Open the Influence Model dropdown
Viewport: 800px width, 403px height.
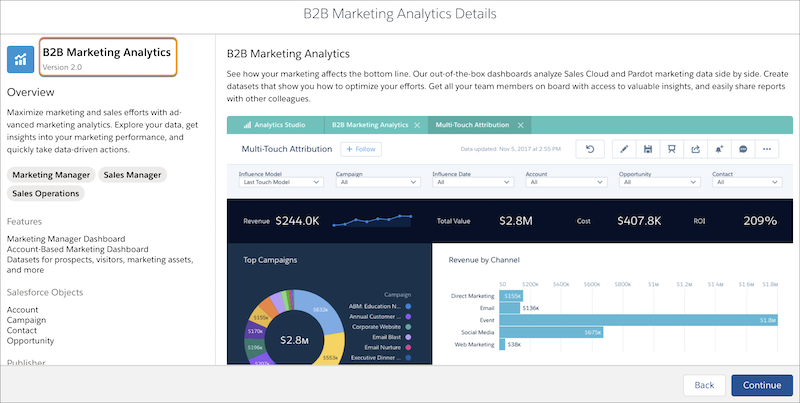[281, 182]
